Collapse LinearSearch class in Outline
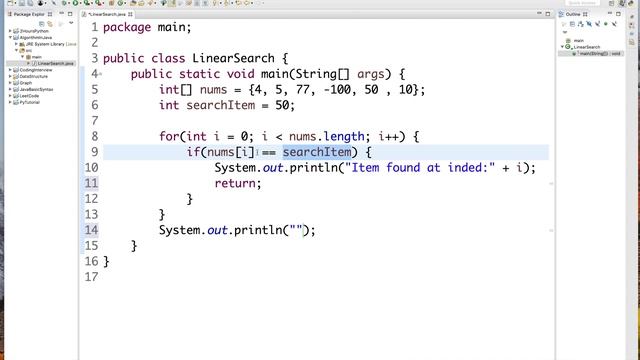Screen dimensions: 640x360 point(562,47)
